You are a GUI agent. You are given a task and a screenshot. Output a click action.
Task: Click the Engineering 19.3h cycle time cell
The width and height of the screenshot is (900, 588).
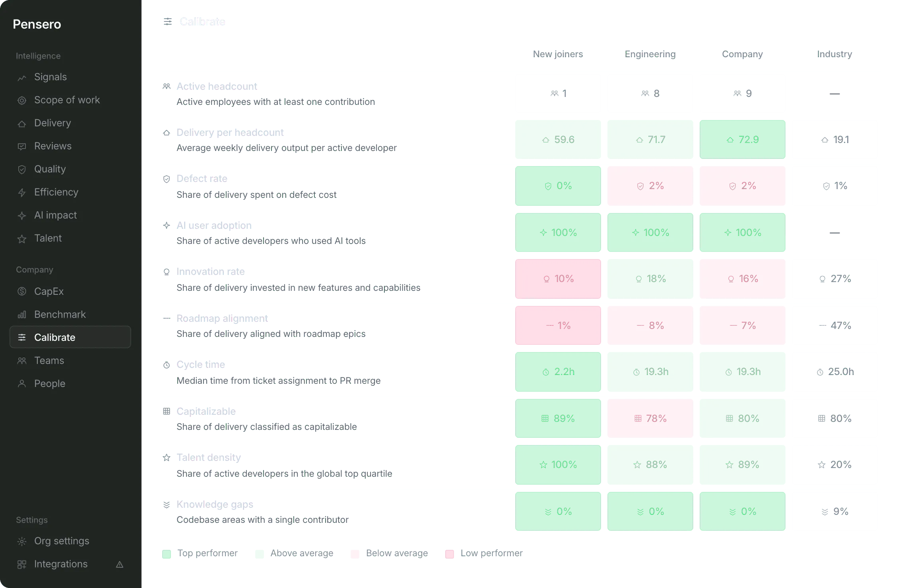[650, 371]
